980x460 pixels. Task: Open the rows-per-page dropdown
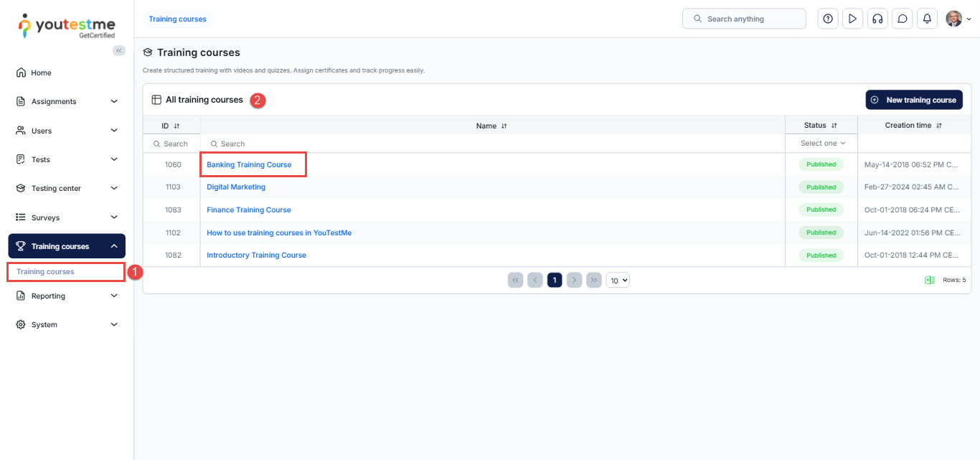[x=617, y=280]
